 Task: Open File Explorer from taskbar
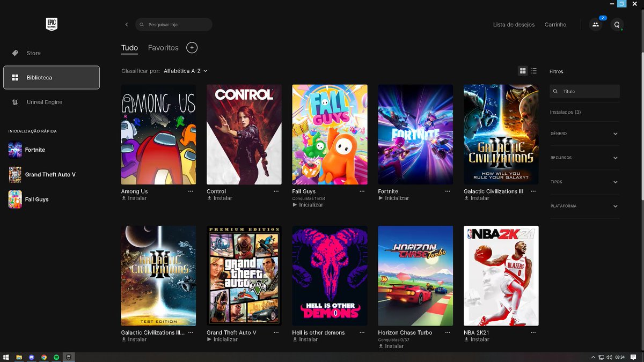(x=19, y=357)
